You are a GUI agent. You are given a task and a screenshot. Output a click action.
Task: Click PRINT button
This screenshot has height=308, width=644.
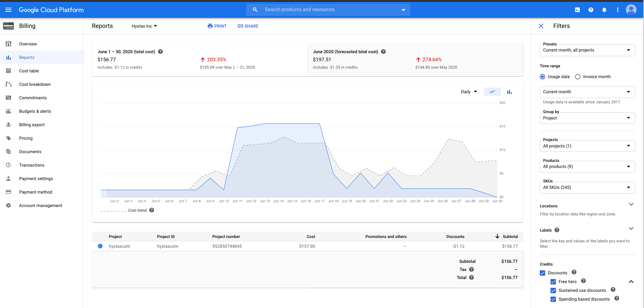coord(217,26)
